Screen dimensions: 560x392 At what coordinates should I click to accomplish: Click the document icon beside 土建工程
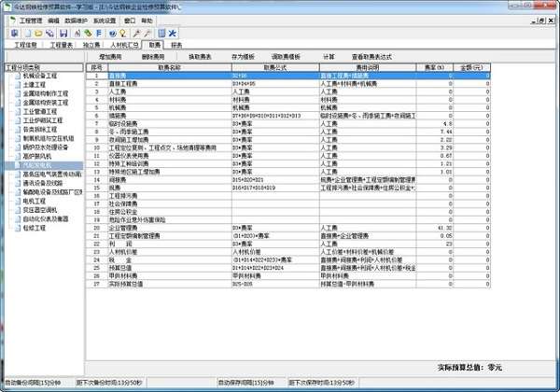[x=18, y=85]
